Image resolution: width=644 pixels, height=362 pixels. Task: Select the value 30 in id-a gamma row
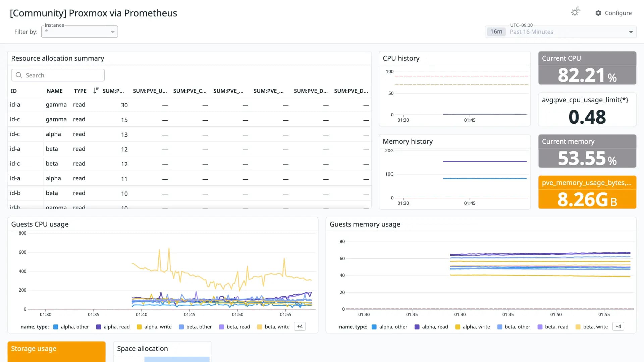coord(124,105)
